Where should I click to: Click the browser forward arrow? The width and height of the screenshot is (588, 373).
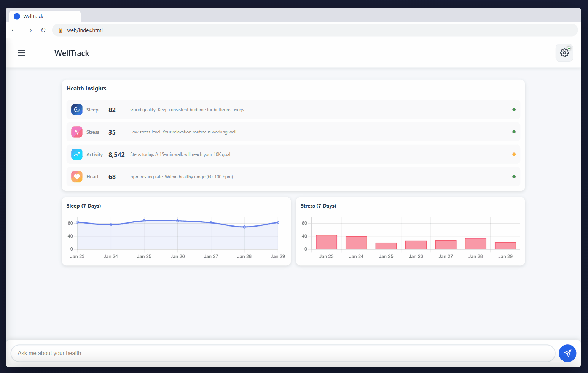click(29, 30)
